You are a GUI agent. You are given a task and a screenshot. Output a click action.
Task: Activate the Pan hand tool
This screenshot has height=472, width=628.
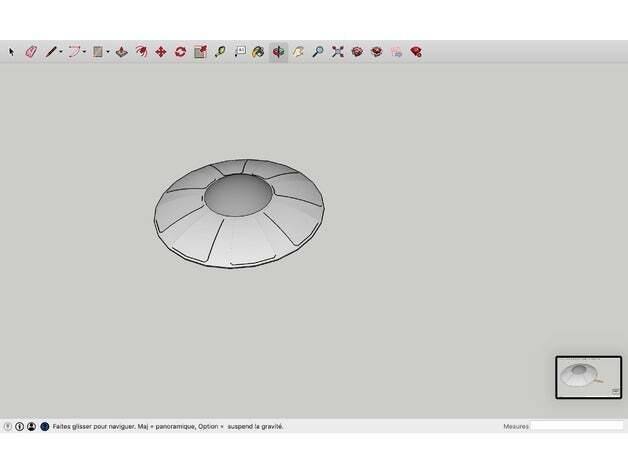point(298,52)
